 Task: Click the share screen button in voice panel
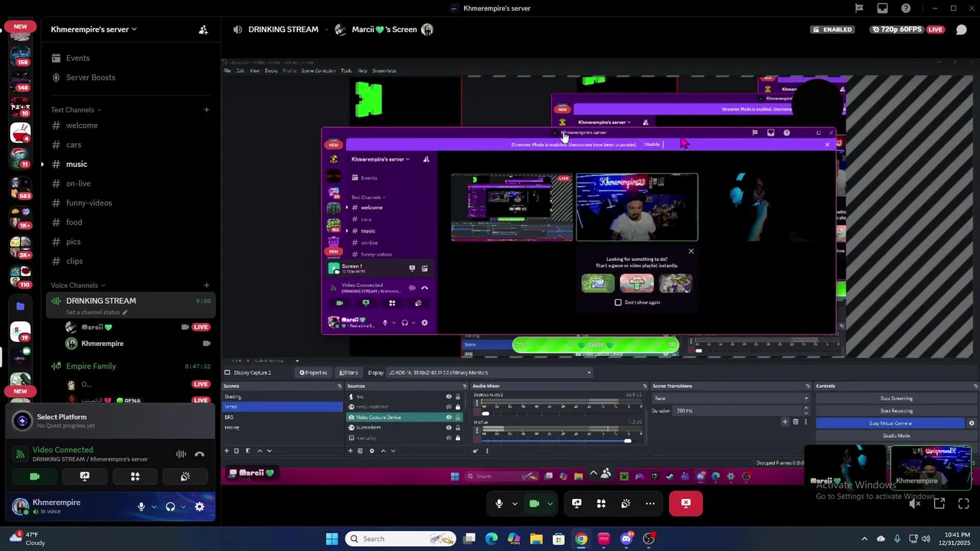(x=85, y=476)
